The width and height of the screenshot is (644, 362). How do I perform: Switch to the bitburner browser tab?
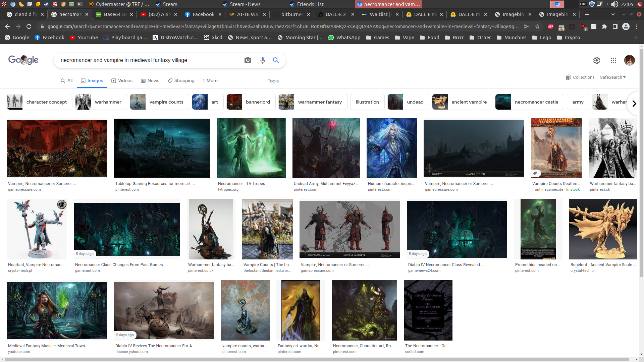tap(292, 14)
